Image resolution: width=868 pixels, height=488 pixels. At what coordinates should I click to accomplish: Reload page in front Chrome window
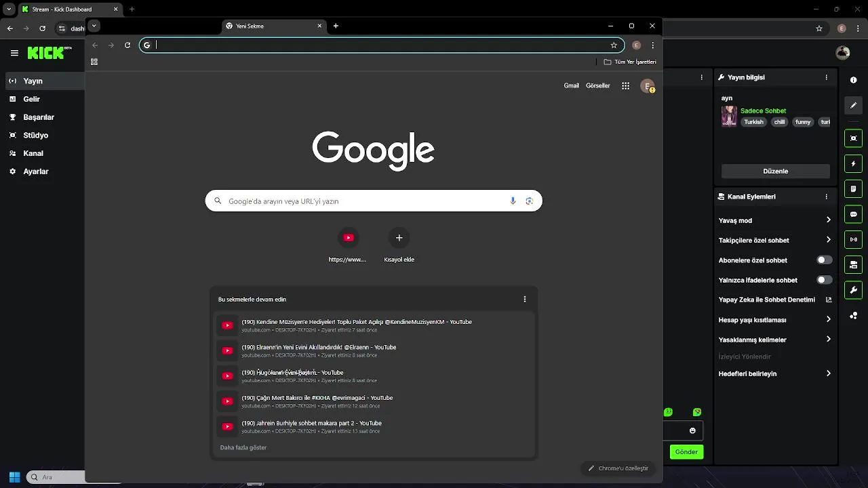click(x=127, y=45)
